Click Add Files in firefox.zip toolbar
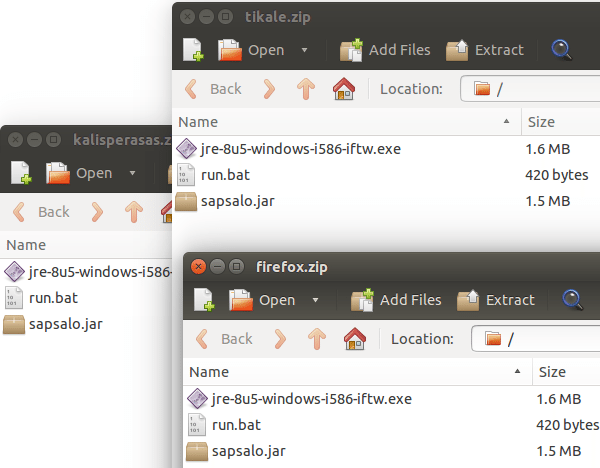Screen dimensions: 600x468 point(396,300)
